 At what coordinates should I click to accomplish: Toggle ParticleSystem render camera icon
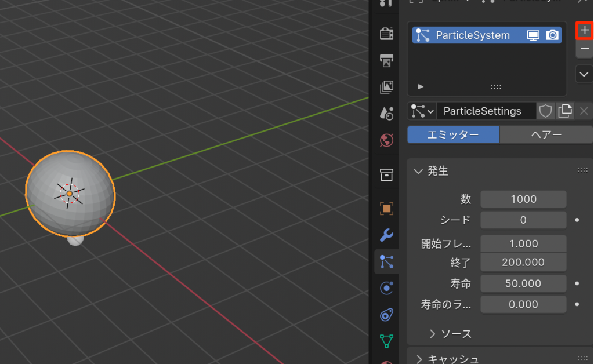[552, 35]
